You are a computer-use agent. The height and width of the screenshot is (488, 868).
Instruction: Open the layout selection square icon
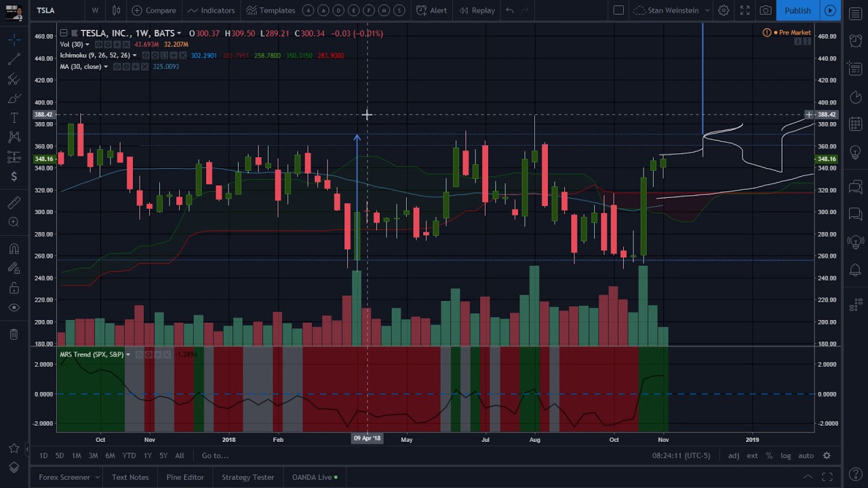click(x=618, y=10)
